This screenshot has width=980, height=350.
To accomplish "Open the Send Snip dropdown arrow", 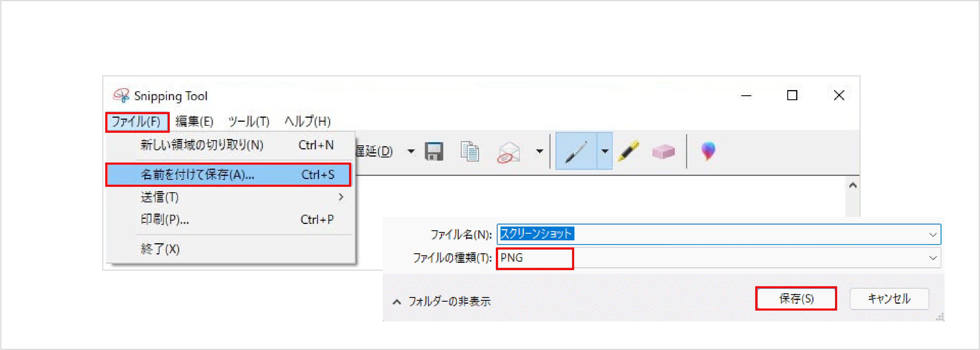I will [x=539, y=152].
